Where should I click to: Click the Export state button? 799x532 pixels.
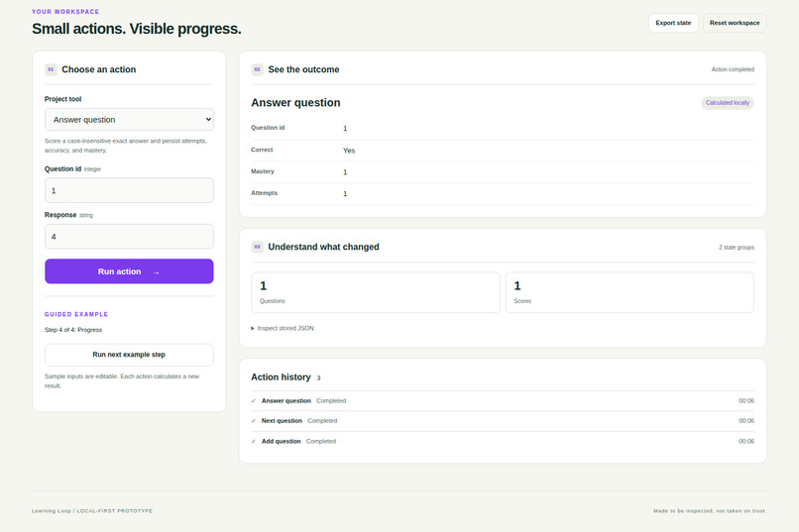(x=673, y=23)
